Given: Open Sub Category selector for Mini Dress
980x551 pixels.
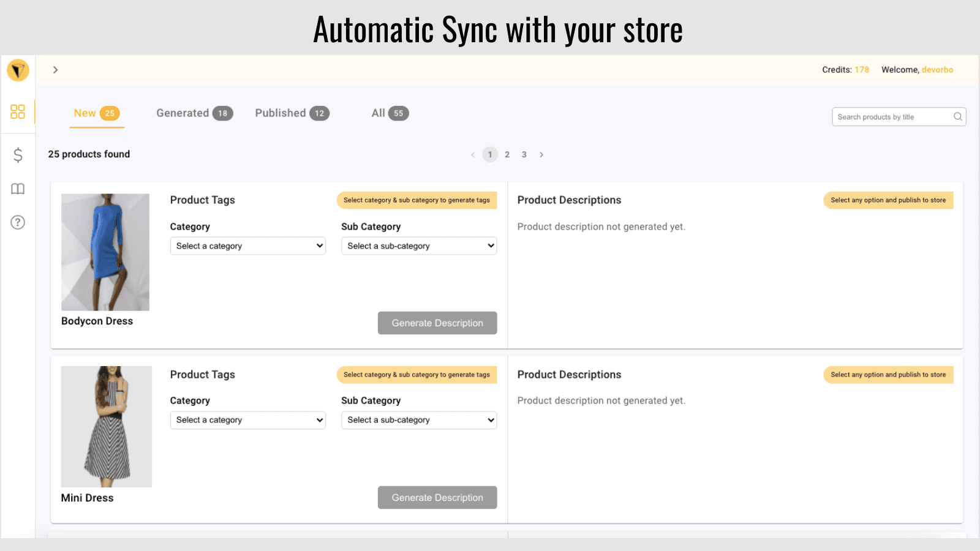Looking at the screenshot, I should [418, 420].
